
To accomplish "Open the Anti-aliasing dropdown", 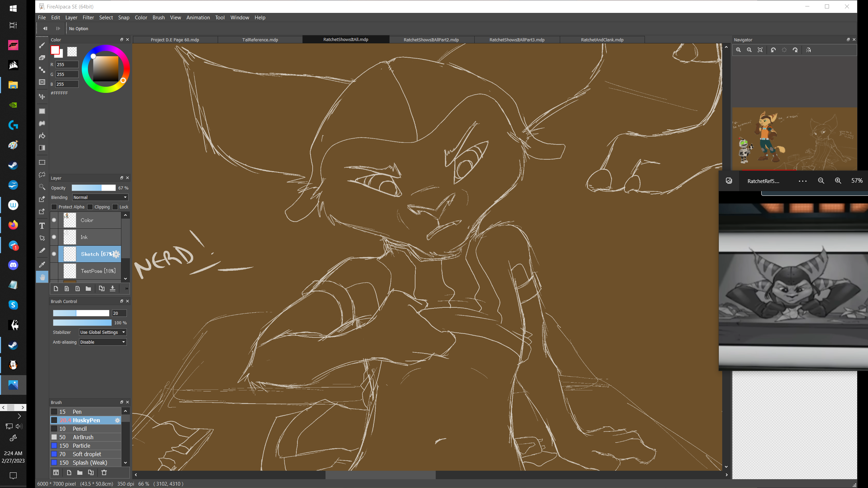I will (103, 342).
